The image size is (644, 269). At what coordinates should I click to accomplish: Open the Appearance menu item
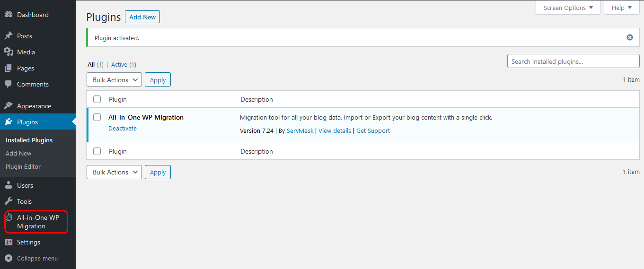(x=34, y=106)
